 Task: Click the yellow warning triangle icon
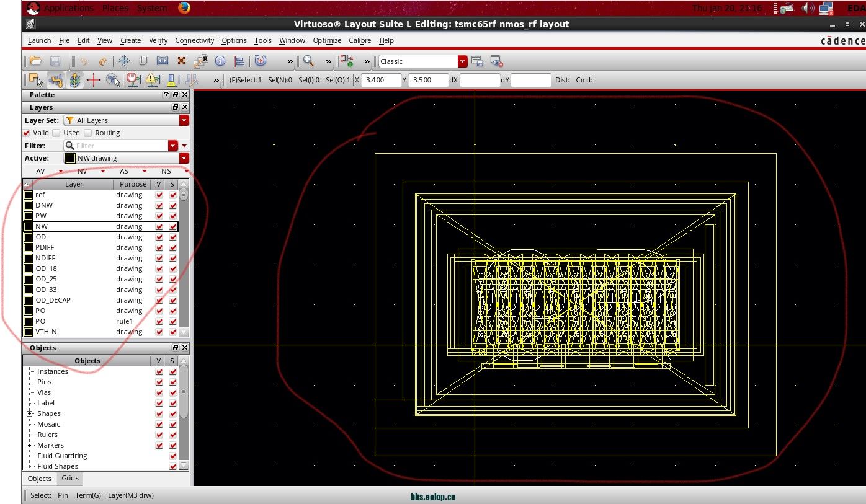tap(152, 79)
